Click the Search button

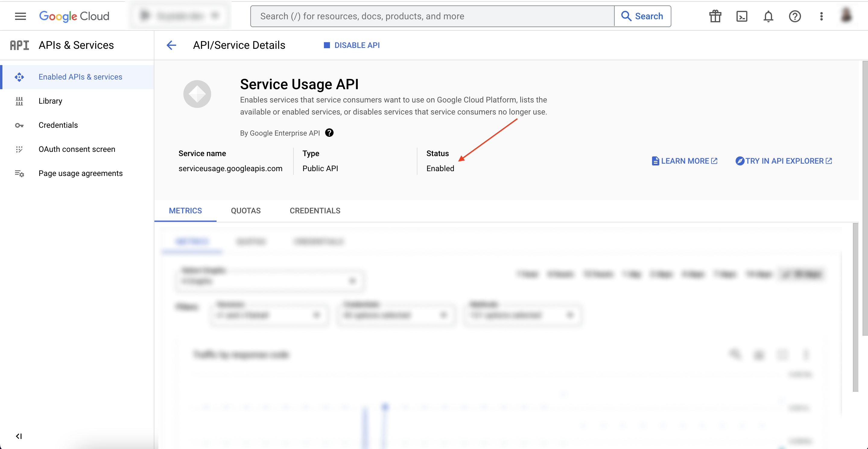642,16
